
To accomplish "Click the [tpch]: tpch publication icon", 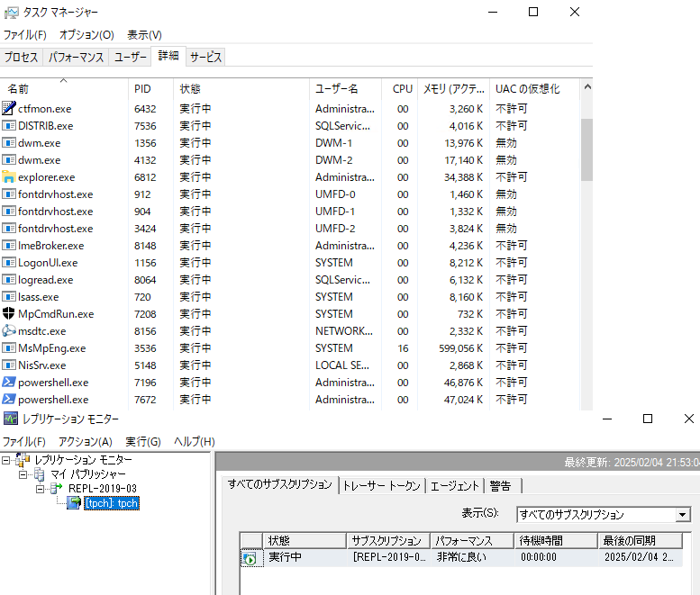I will click(x=74, y=503).
